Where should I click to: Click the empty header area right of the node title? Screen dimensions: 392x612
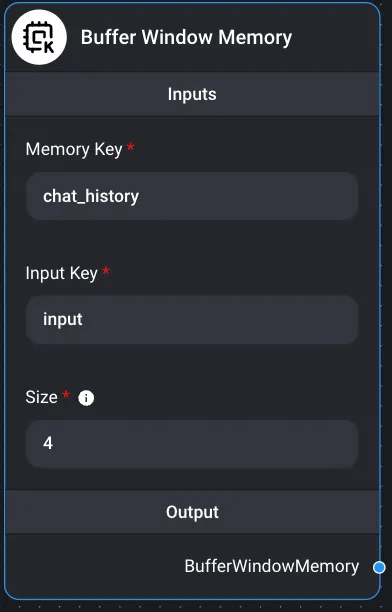[x=334, y=37]
